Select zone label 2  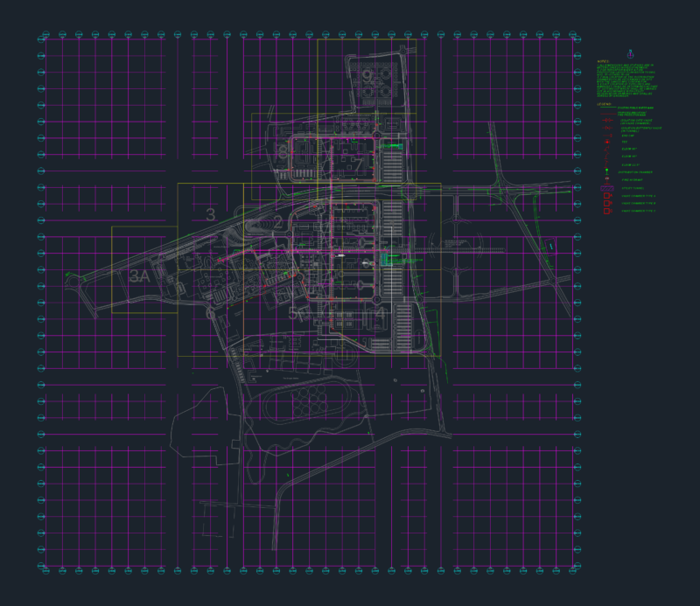[278, 222]
